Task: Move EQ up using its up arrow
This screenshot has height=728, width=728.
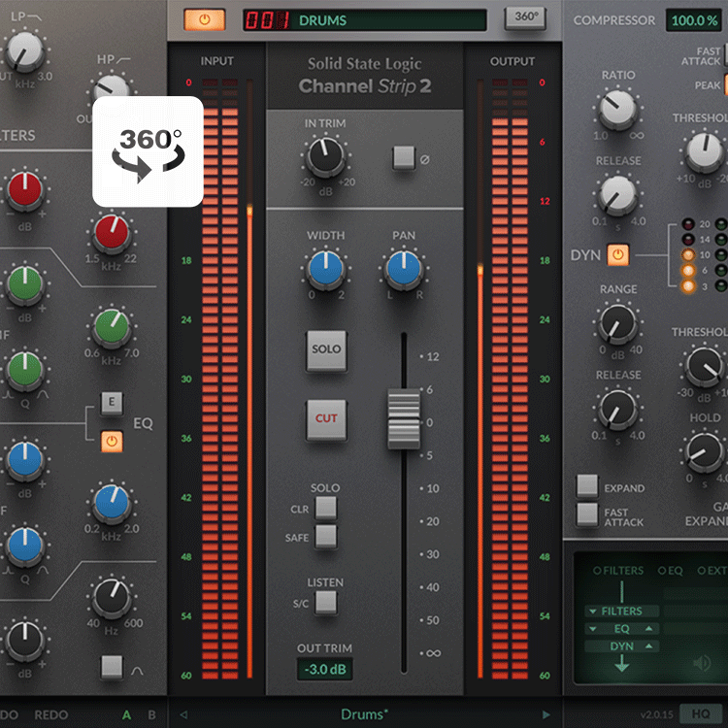Action: click(648, 628)
